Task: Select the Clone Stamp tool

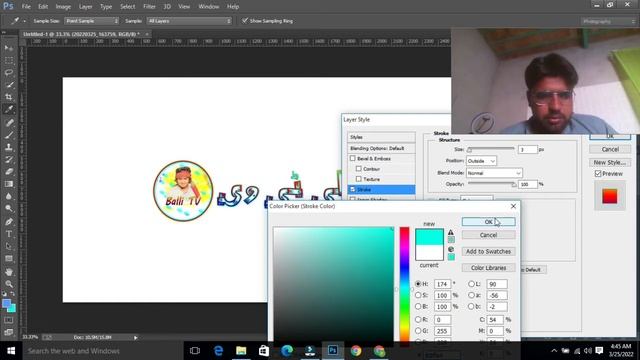Action: pos(9,147)
